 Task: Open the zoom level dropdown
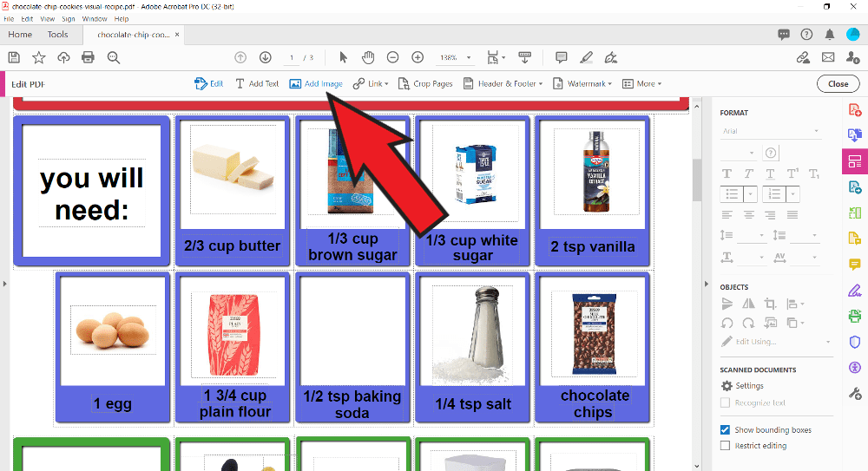click(x=470, y=57)
